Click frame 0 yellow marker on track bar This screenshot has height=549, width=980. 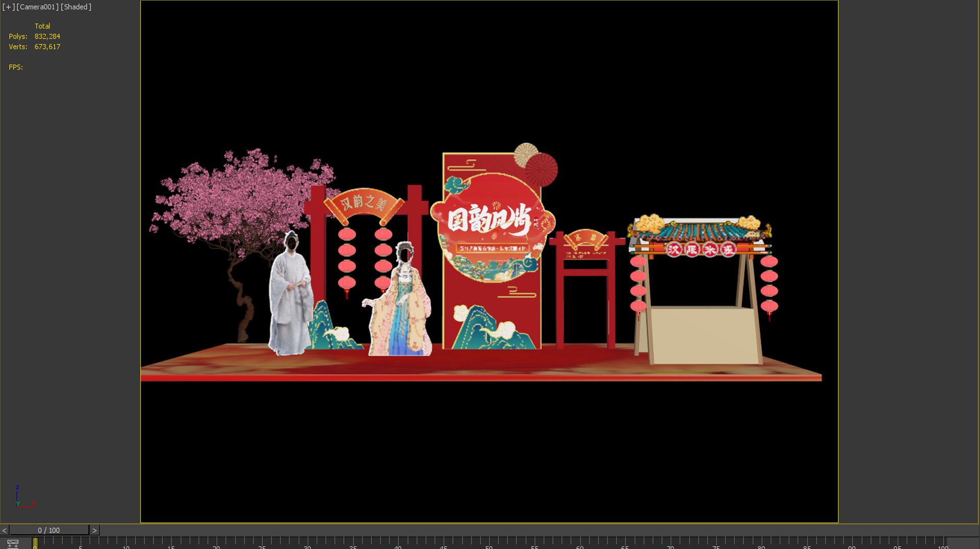pyautogui.click(x=35, y=543)
